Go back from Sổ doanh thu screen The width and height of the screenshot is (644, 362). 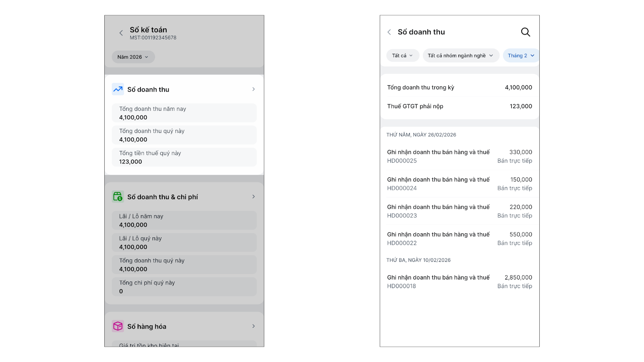click(x=389, y=32)
